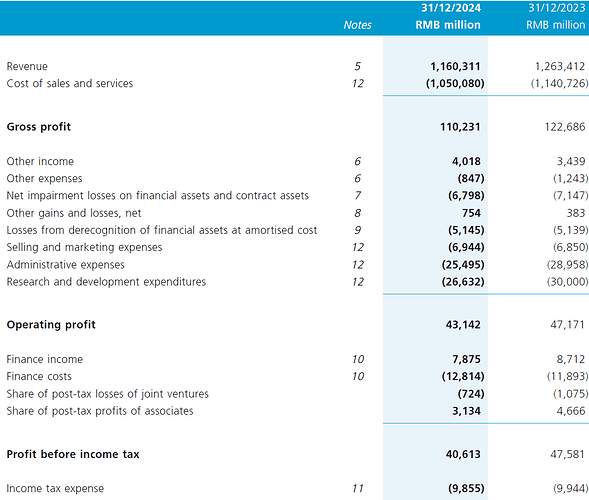
Task: Select the 2024 revenue value 1,160,311
Action: pos(455,66)
